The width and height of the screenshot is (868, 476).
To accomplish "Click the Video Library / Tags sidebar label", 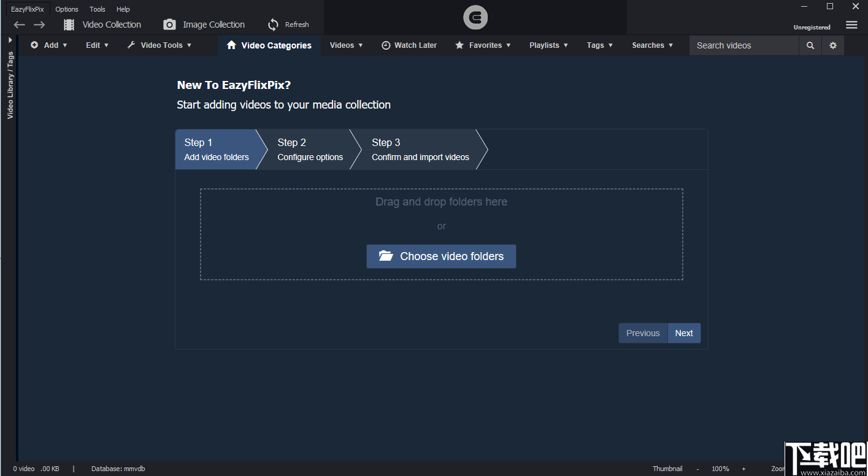I will pyautogui.click(x=10, y=85).
